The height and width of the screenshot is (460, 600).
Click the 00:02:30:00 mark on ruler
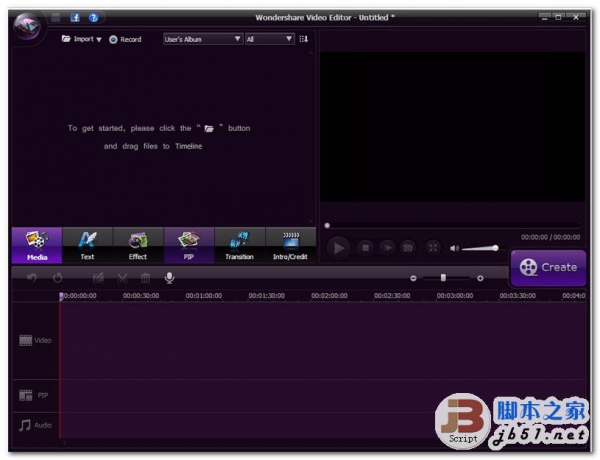coord(392,296)
